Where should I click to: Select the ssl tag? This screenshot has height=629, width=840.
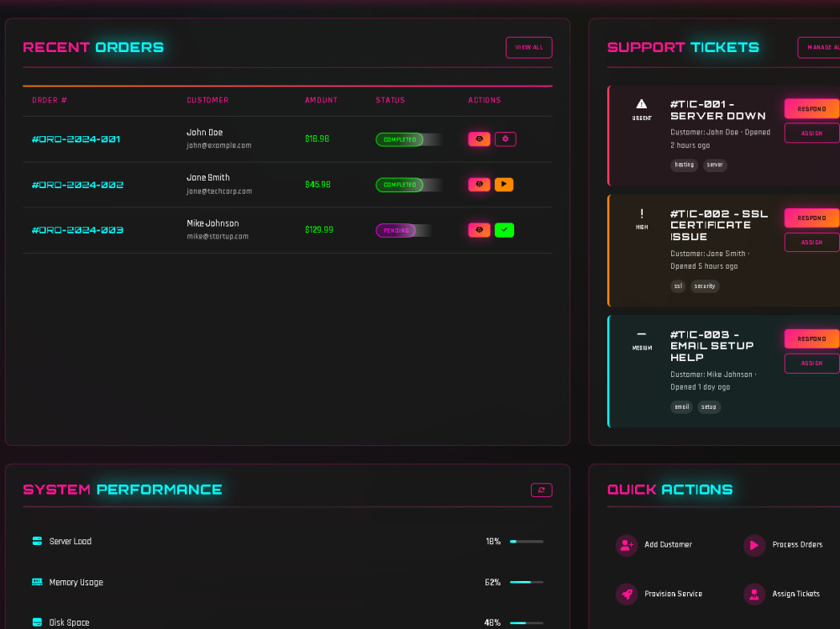pyautogui.click(x=678, y=286)
